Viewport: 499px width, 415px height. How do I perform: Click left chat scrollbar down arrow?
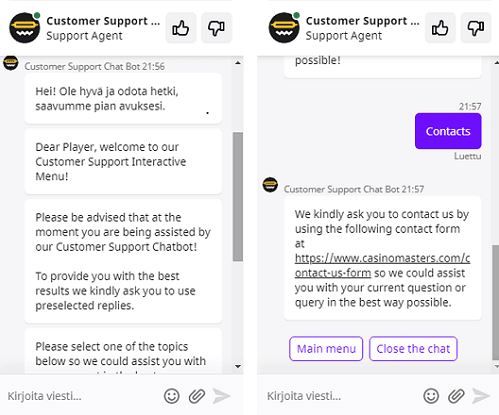[238, 366]
